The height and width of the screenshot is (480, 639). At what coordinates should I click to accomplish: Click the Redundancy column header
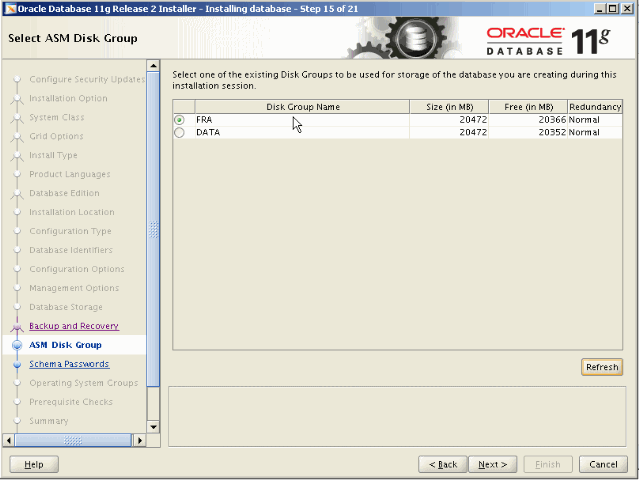pyautogui.click(x=595, y=107)
